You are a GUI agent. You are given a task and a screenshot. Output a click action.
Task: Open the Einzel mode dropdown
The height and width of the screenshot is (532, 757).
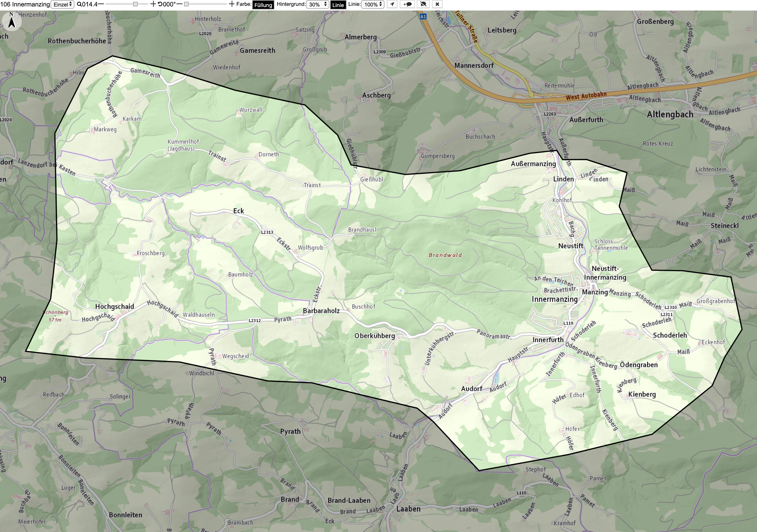[x=62, y=4]
